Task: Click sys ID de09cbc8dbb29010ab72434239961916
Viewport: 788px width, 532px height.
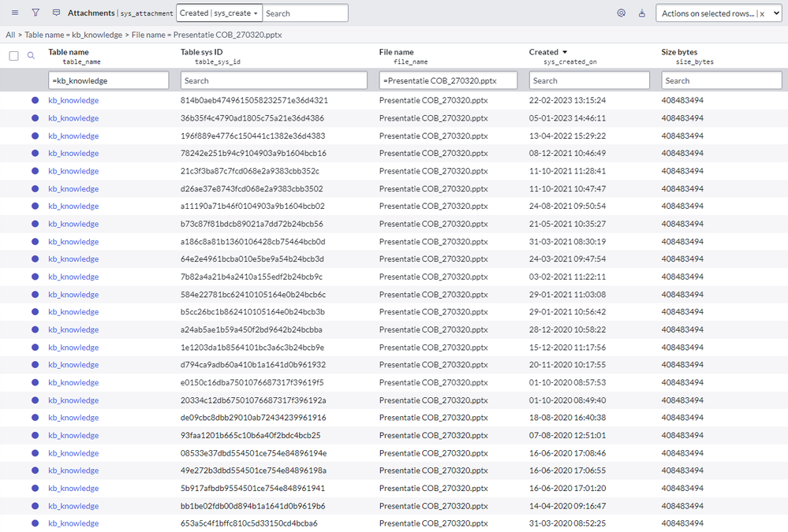Action: tap(253, 418)
